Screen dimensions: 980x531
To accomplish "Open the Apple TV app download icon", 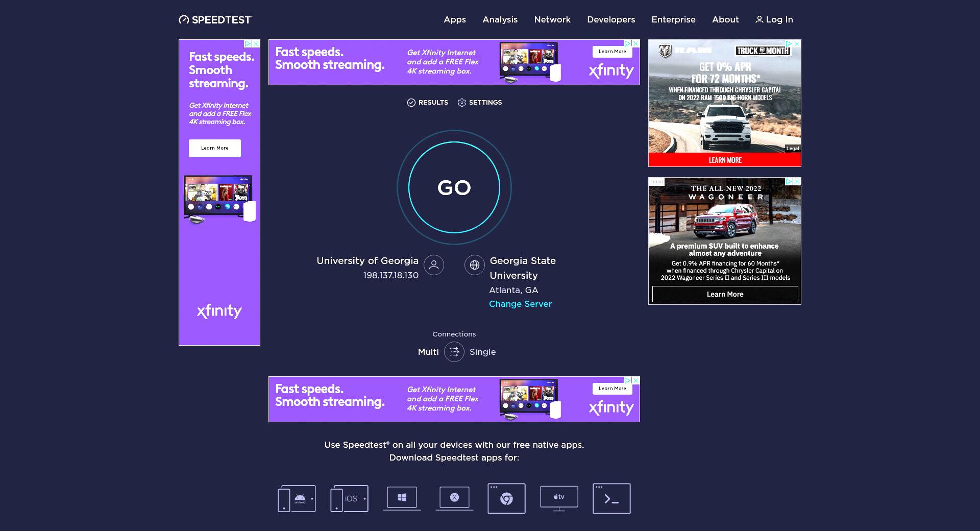I will (559, 498).
